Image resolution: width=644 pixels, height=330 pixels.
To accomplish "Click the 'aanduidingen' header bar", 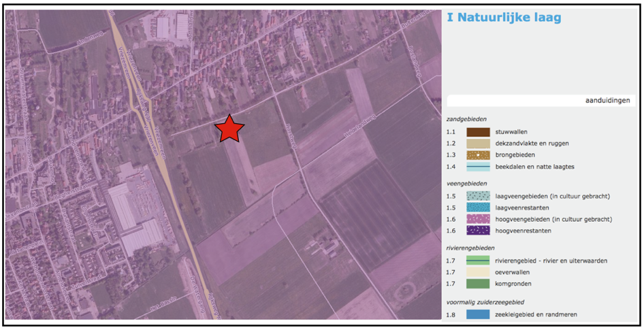I will (x=541, y=101).
